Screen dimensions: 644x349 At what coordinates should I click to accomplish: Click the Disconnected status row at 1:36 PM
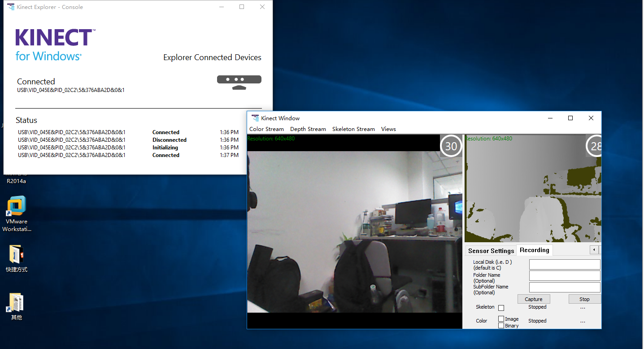[128, 140]
